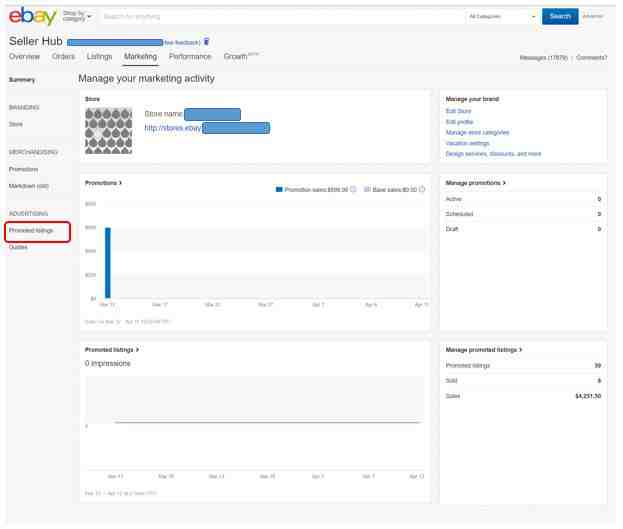
Task: Switch to the Orders tab
Action: click(64, 57)
